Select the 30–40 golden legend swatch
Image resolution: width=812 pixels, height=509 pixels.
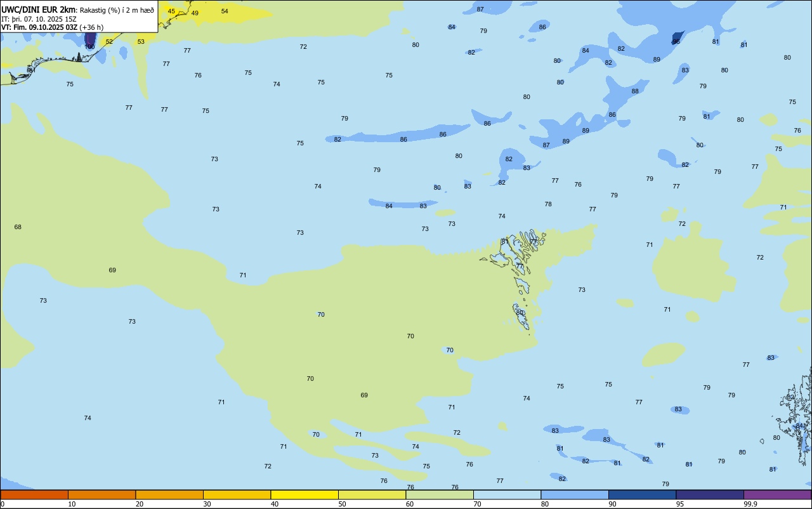(237, 494)
